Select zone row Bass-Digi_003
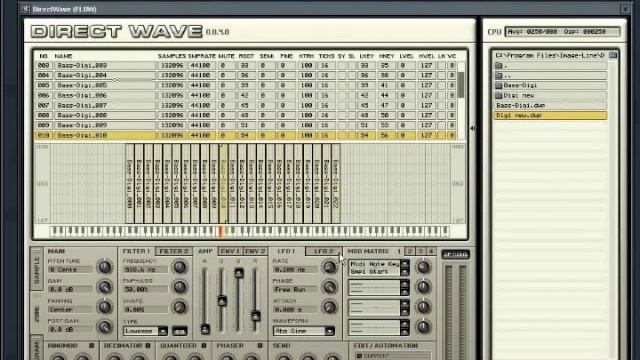Viewport: 640px width, 360px height. [x=246, y=65]
